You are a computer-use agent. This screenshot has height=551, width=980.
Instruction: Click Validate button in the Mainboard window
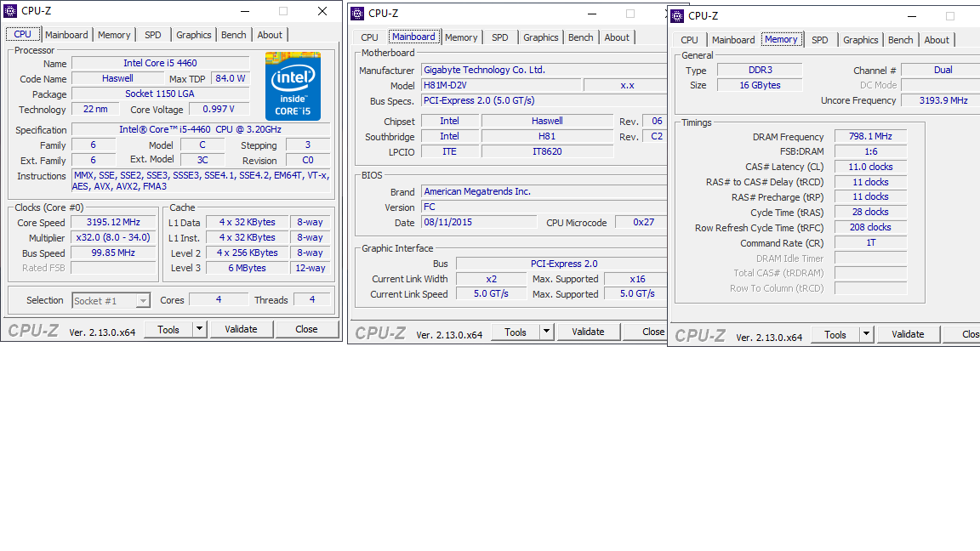[588, 332]
